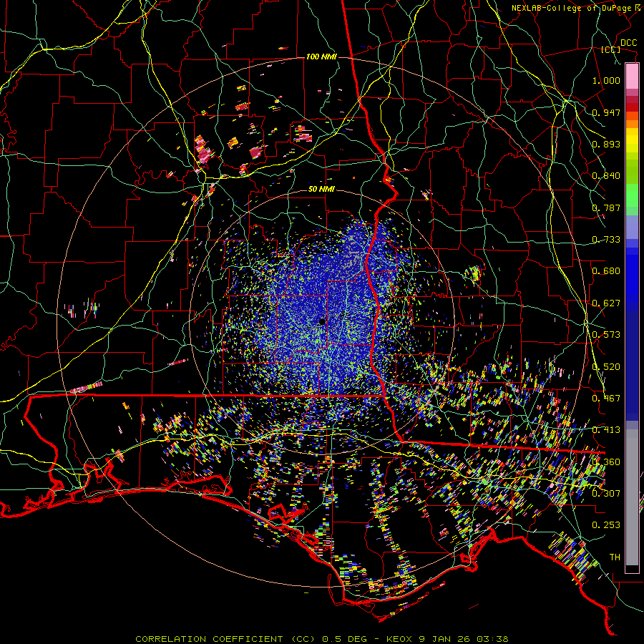Select the 0.360 scale value
644x644 pixels.
click(x=606, y=462)
